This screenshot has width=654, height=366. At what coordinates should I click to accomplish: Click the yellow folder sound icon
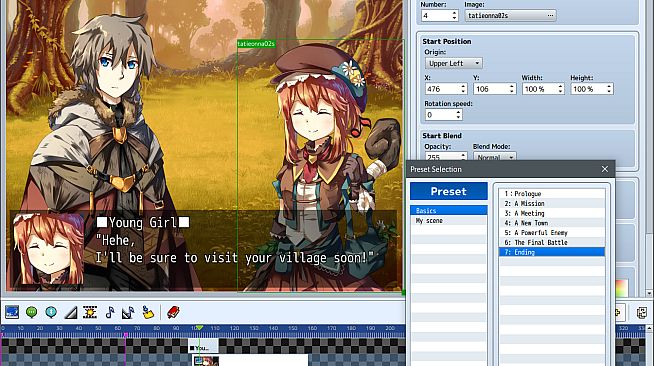coord(148,312)
